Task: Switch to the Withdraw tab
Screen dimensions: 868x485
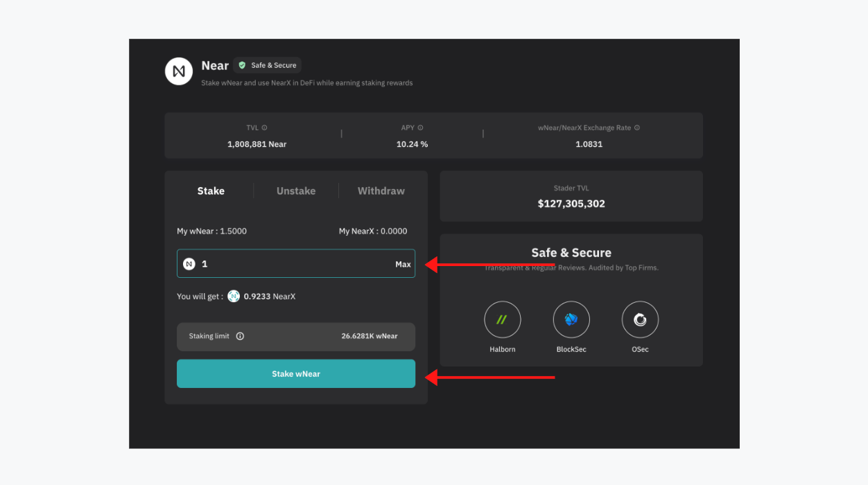Action: click(x=381, y=191)
